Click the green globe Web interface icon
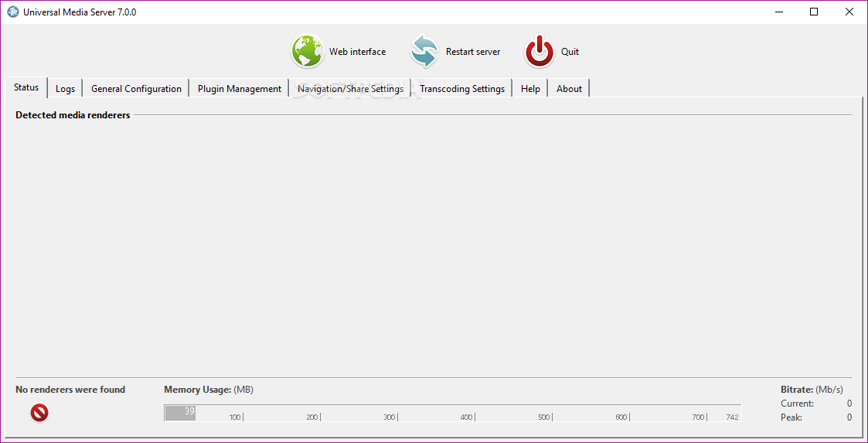Image resolution: width=868 pixels, height=443 pixels. click(307, 52)
